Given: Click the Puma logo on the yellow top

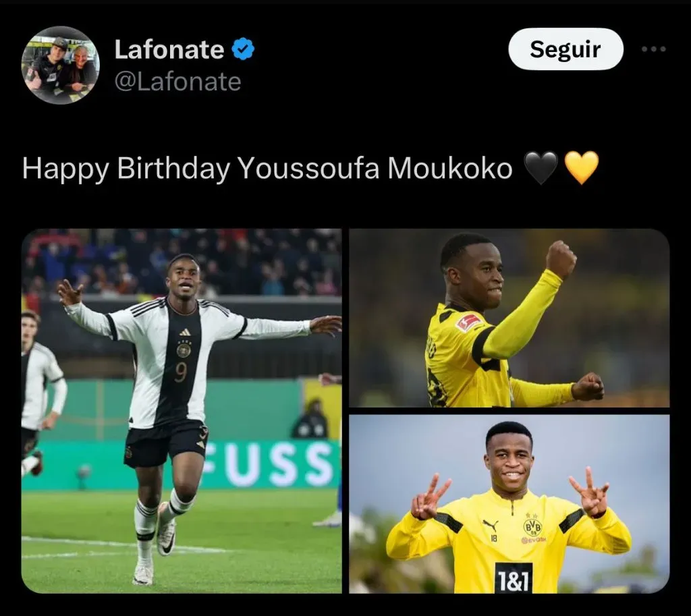Looking at the screenshot, I should pos(490,525).
